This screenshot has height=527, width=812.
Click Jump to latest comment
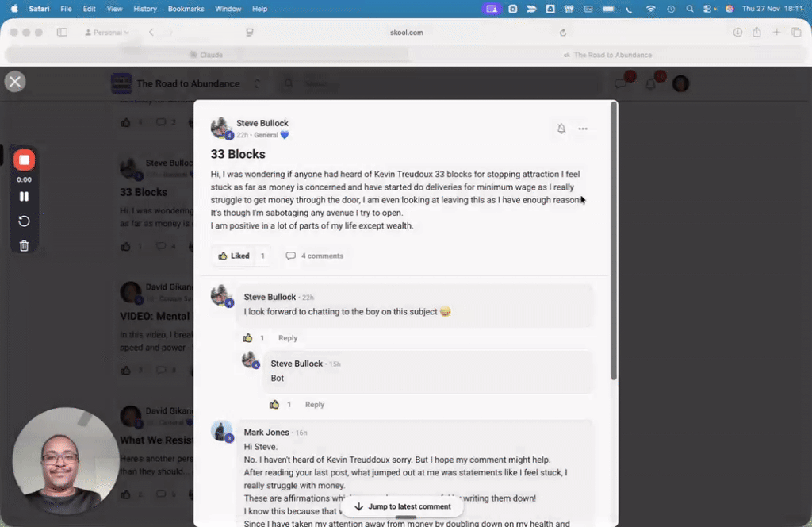402,506
